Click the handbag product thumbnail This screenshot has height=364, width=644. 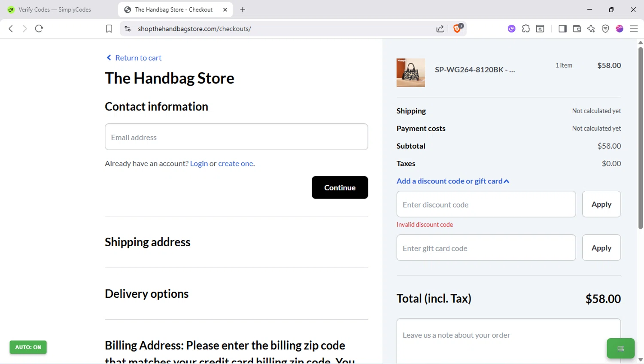[x=410, y=73]
